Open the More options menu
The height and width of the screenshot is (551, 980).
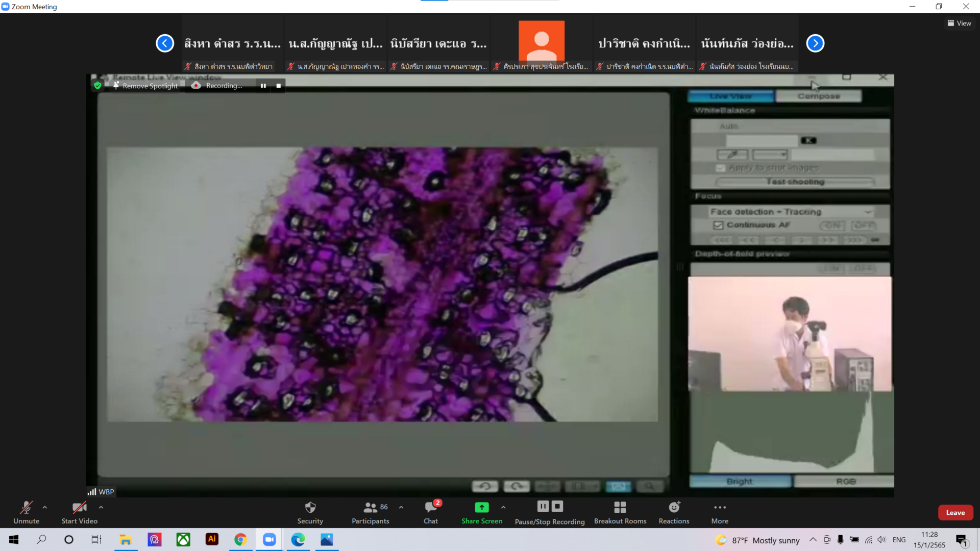click(x=720, y=507)
